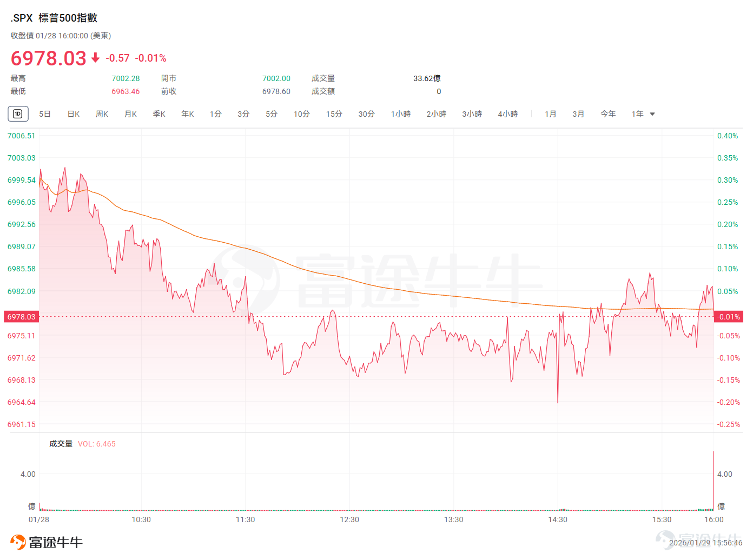
Task: Choose the 1年 range
Action: (638, 114)
